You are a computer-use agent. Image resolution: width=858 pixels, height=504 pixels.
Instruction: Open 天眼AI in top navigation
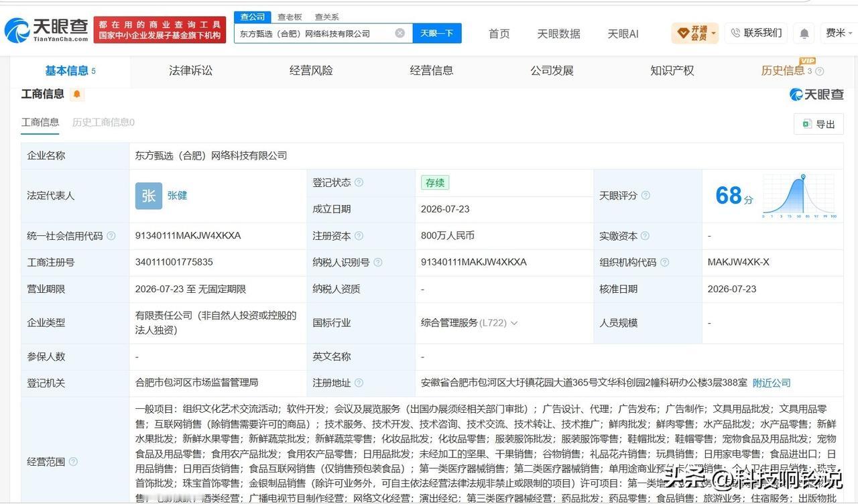[623, 34]
